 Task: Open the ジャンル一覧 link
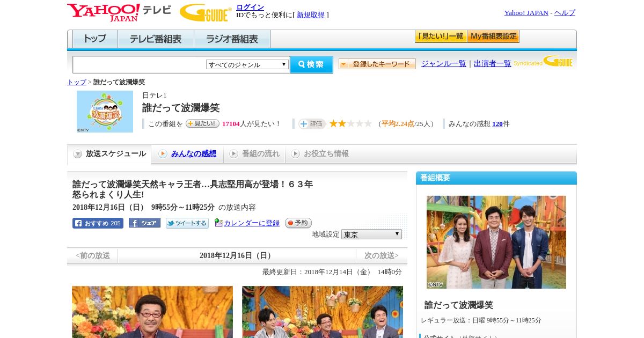(443, 63)
